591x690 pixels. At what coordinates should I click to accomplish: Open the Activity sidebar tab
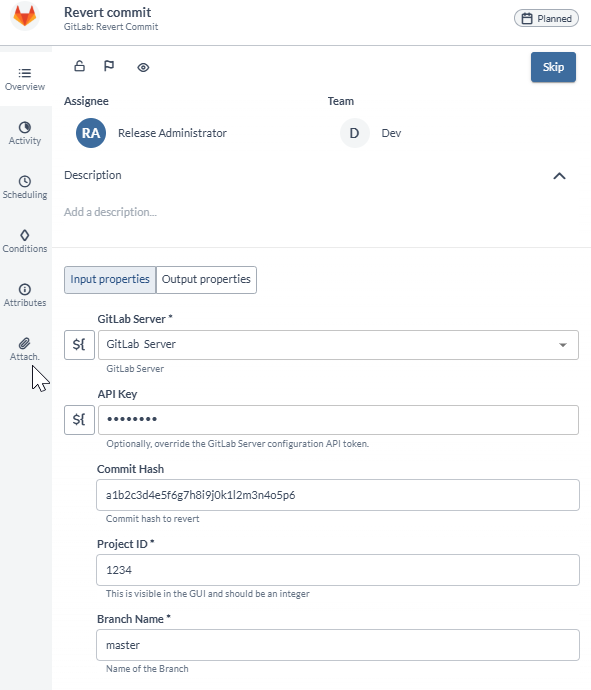[25, 133]
